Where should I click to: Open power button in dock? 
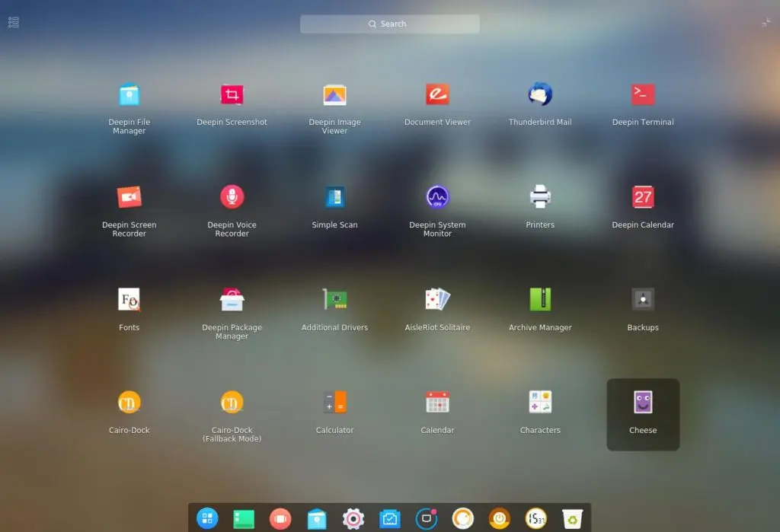(x=500, y=518)
